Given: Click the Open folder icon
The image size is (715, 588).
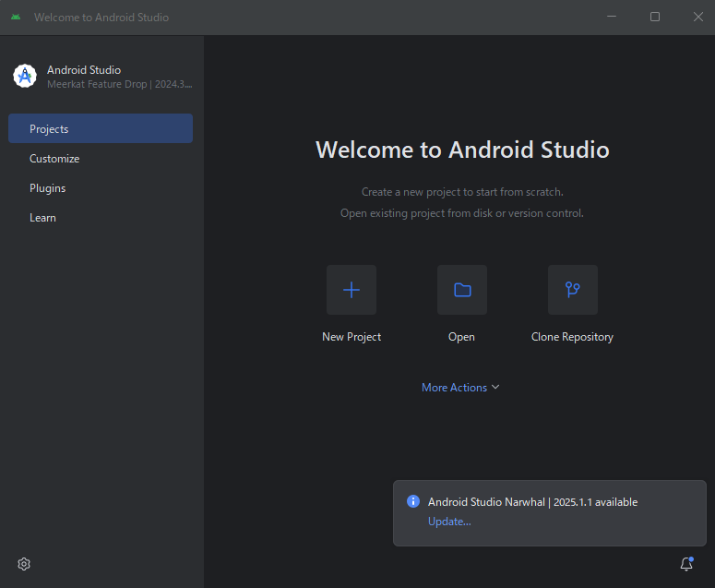Looking at the screenshot, I should pyautogui.click(x=462, y=290).
